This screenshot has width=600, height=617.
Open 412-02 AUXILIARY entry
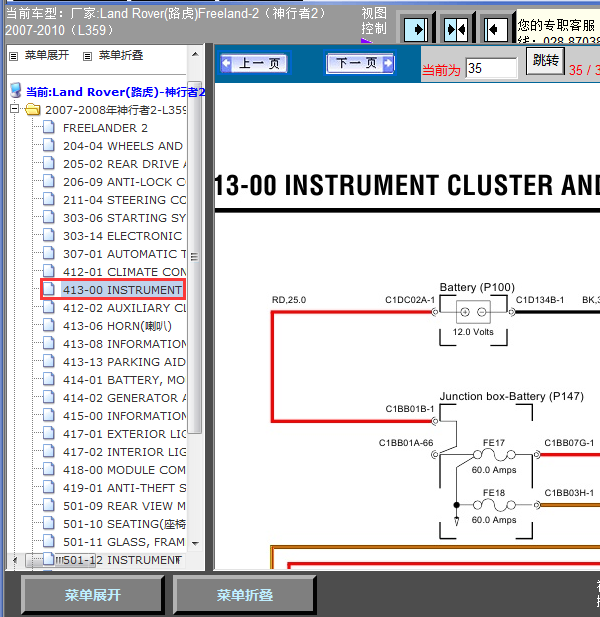124,308
